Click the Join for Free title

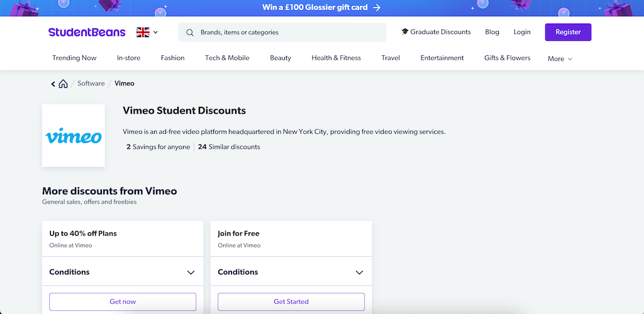pyautogui.click(x=238, y=234)
